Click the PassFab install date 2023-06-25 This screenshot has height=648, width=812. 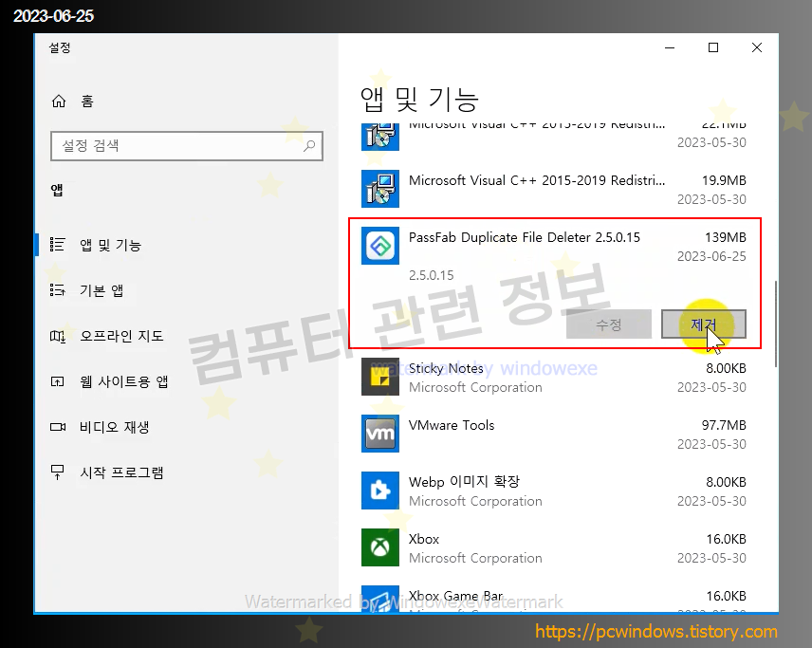pos(711,256)
